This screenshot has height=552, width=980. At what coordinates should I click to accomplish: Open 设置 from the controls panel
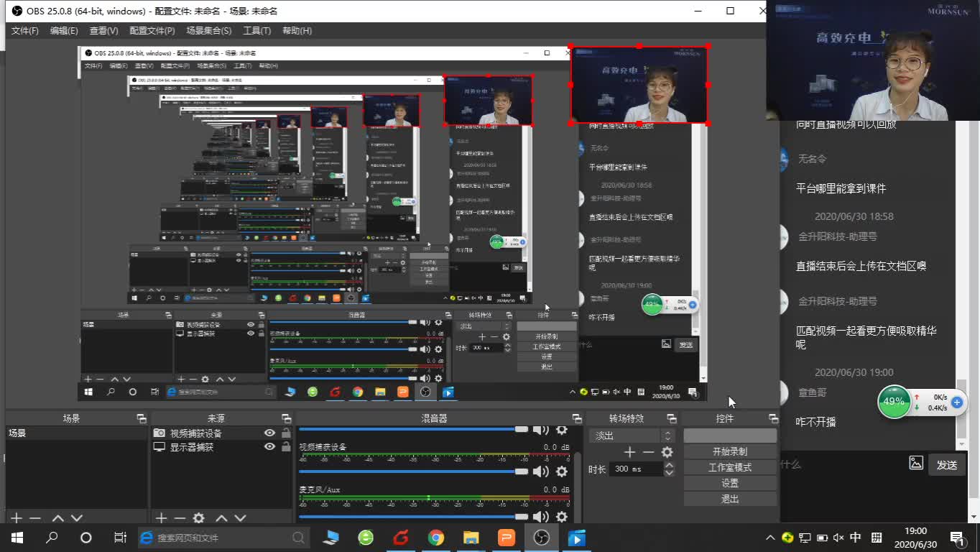click(730, 483)
